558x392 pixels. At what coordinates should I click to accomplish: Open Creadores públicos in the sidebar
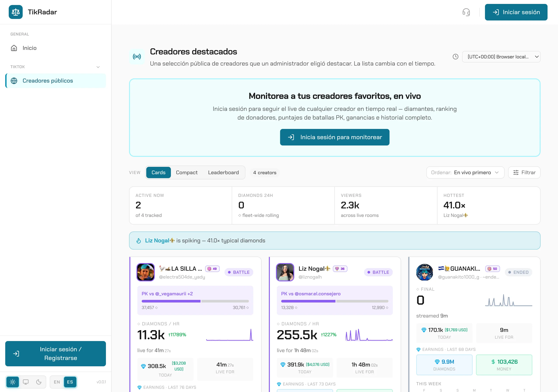(56, 81)
